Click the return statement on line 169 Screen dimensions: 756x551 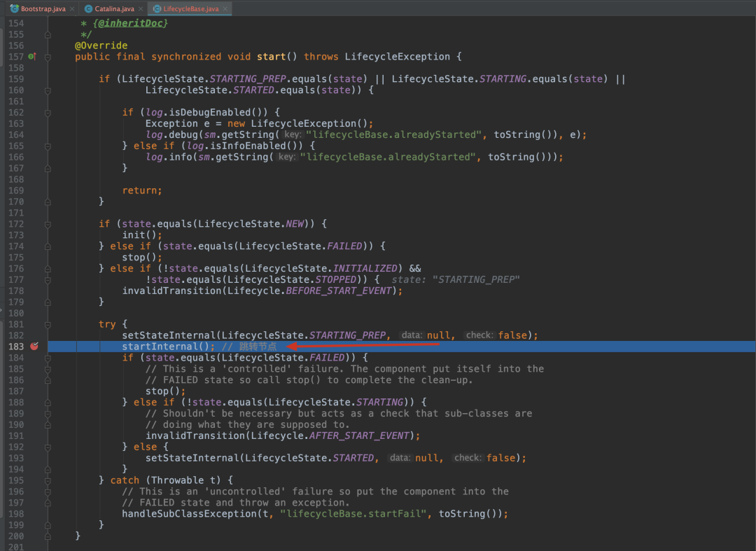click(x=142, y=190)
